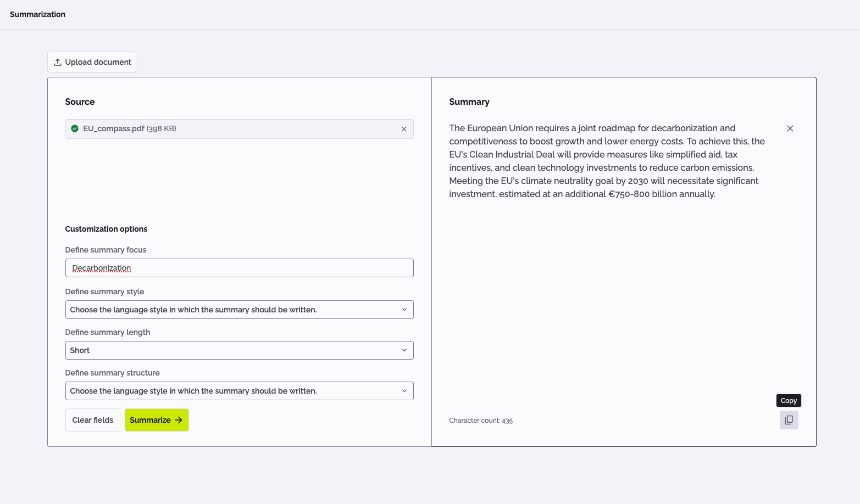Dismiss the summary with its X icon
Screen dimensions: 860x504
(790, 128)
